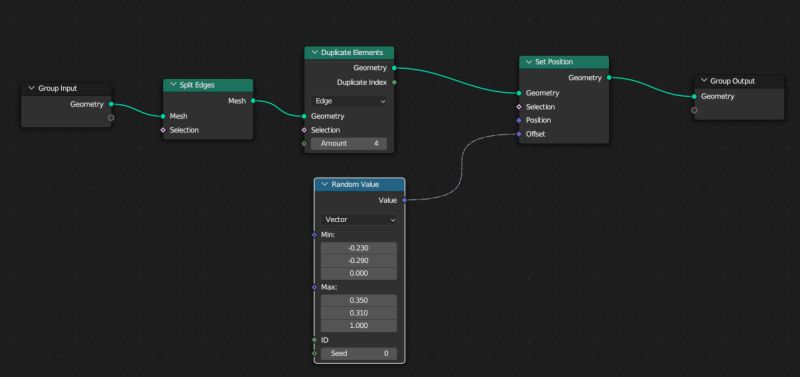800x377 pixels.
Task: Click Group Input Geometry output socket
Action: pyautogui.click(x=111, y=104)
